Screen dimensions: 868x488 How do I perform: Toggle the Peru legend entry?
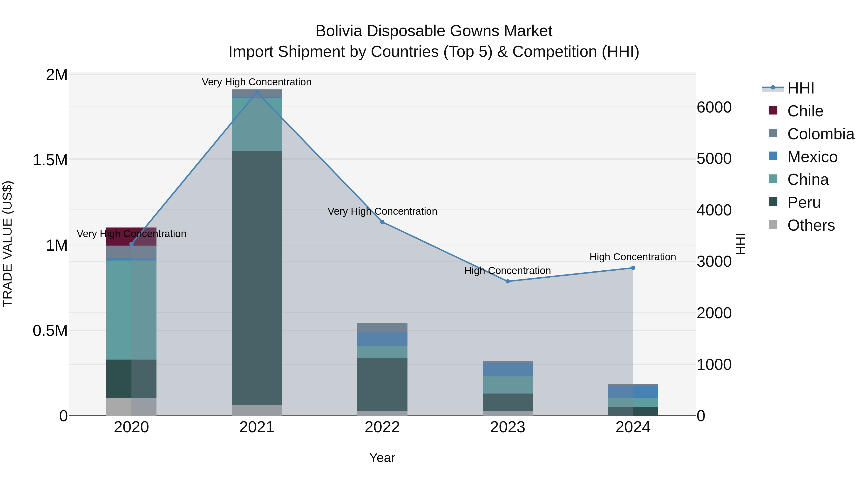[794, 202]
